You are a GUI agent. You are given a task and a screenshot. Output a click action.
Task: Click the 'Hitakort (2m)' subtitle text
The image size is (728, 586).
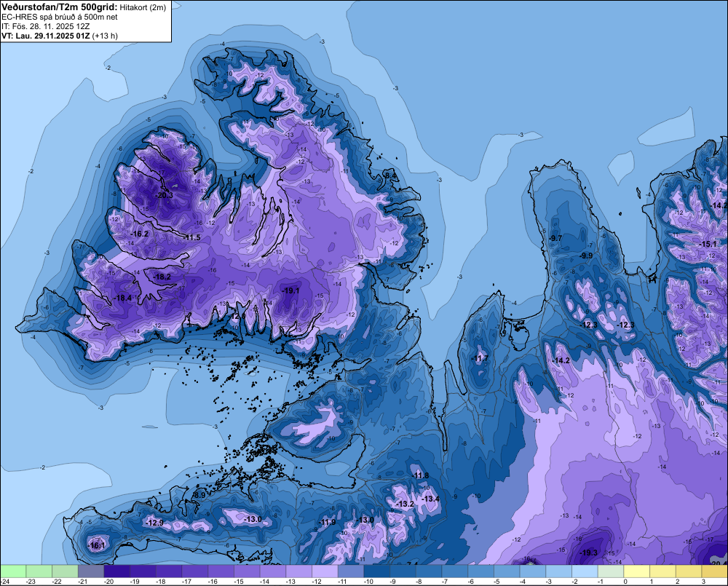[143, 7]
